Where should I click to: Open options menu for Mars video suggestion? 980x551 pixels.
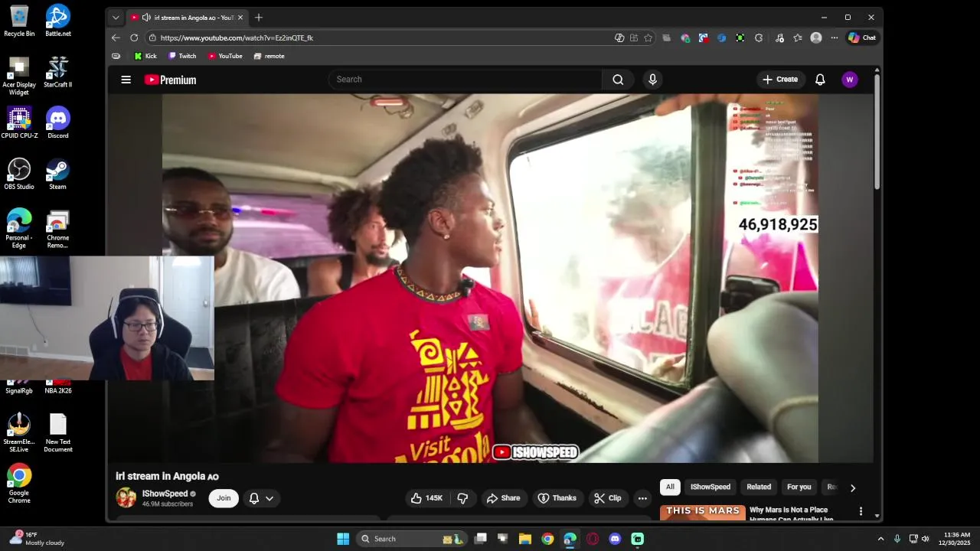pos(861,511)
